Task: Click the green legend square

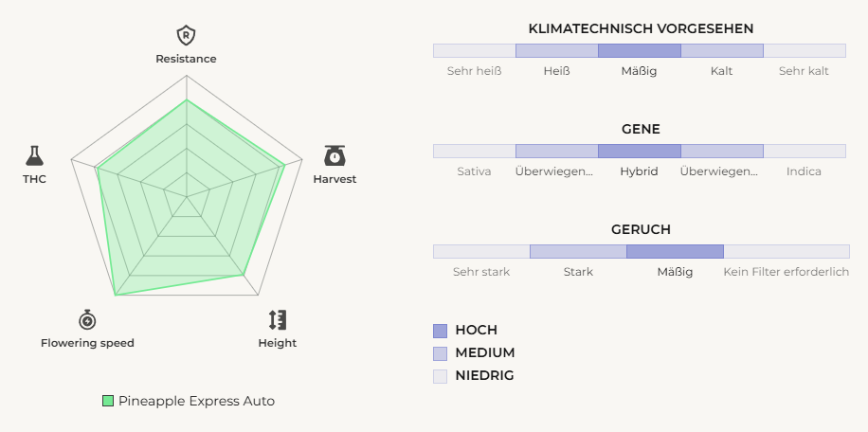Action: point(108,401)
